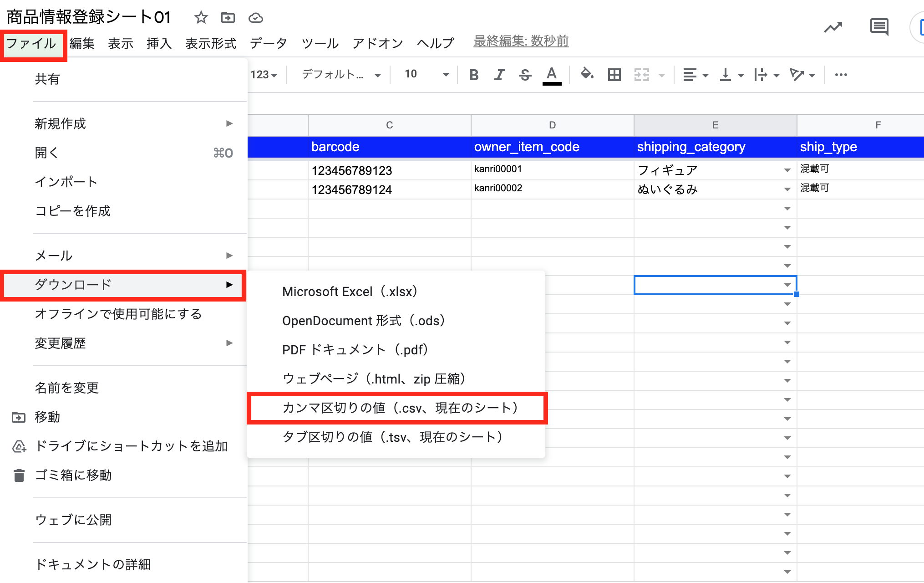Open the 編集 menu
Viewport: 924px width, 583px height.
82,44
